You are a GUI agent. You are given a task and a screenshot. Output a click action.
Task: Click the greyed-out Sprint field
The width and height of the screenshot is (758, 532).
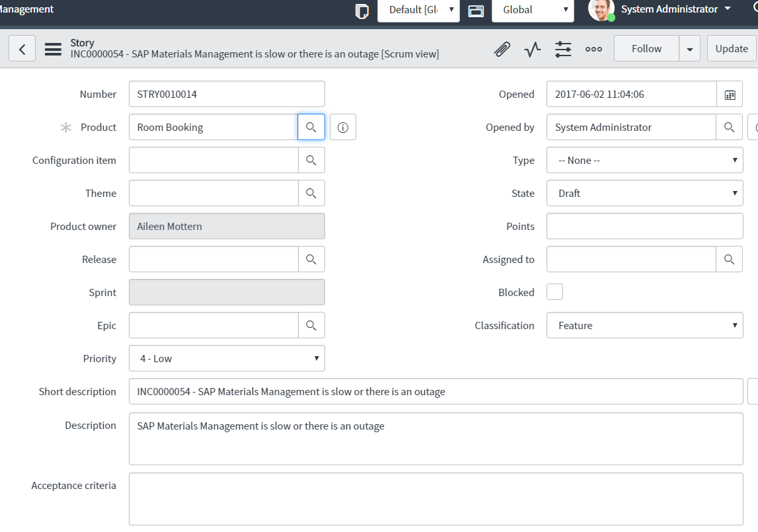coord(227,292)
